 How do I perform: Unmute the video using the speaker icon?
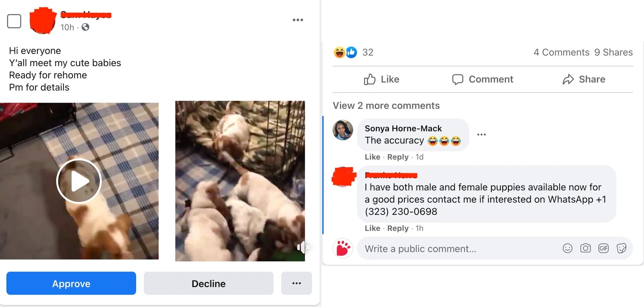pos(301,247)
